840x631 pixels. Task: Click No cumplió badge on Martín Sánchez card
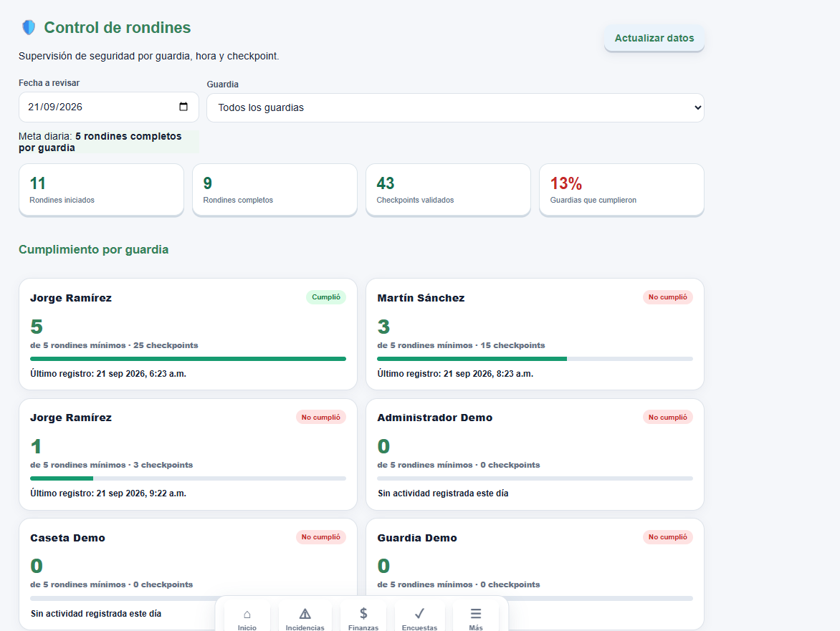(667, 297)
